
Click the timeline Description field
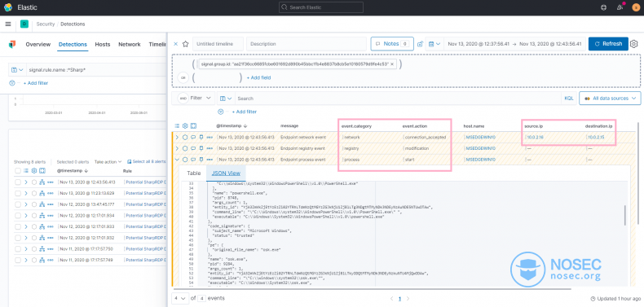(x=307, y=44)
